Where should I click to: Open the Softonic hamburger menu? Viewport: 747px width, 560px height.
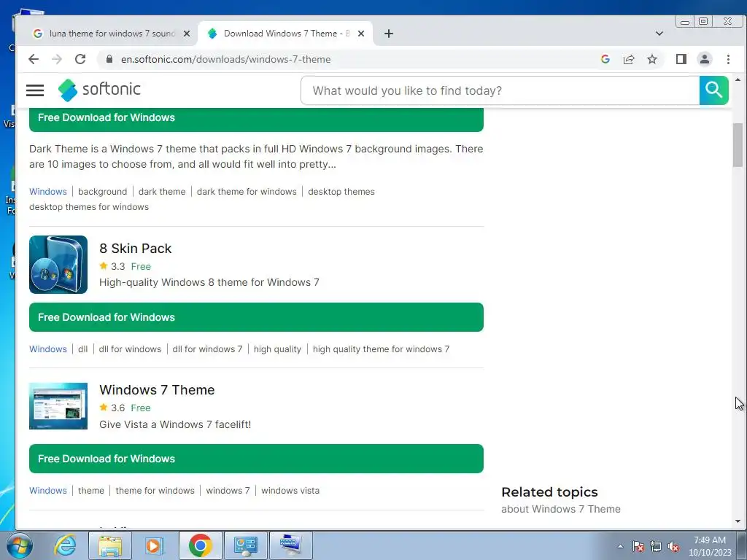35,90
